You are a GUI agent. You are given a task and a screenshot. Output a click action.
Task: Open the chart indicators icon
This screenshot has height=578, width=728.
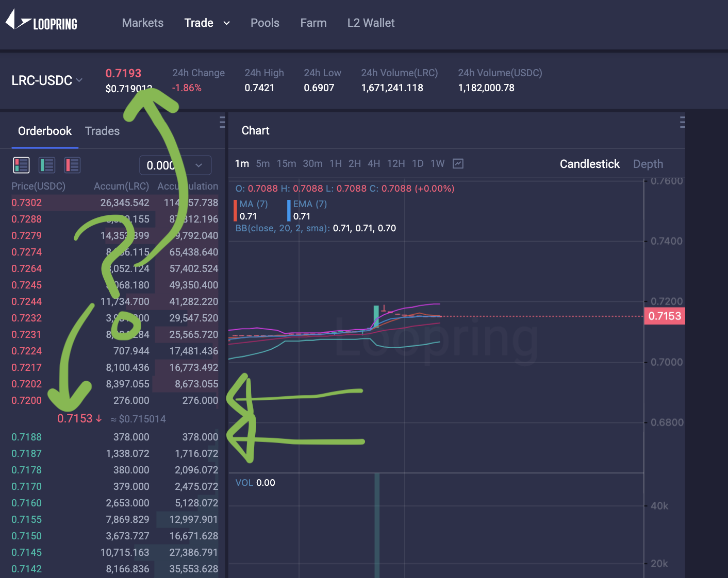[x=458, y=164]
